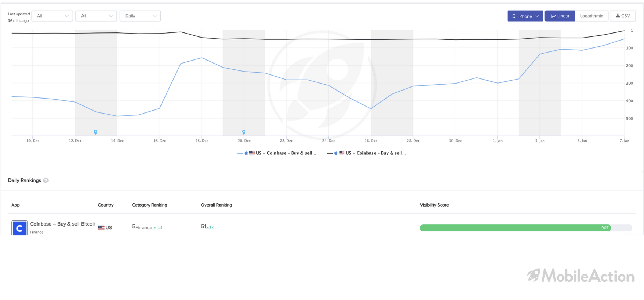644x300 pixels.
Task: Click the green 90% visibility score bar
Action: tap(515, 228)
